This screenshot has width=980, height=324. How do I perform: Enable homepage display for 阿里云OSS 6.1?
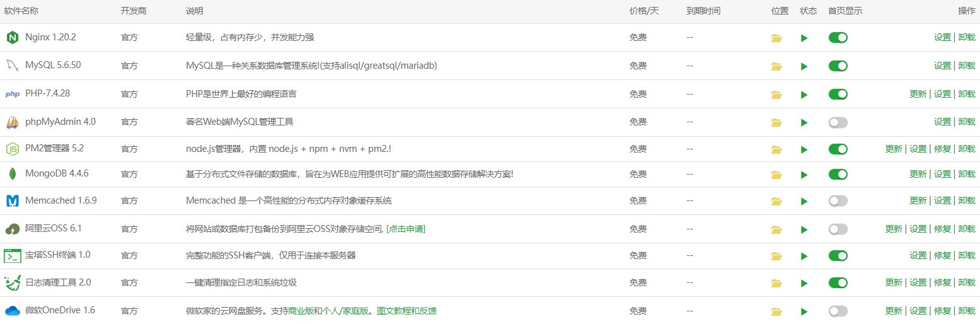838,229
